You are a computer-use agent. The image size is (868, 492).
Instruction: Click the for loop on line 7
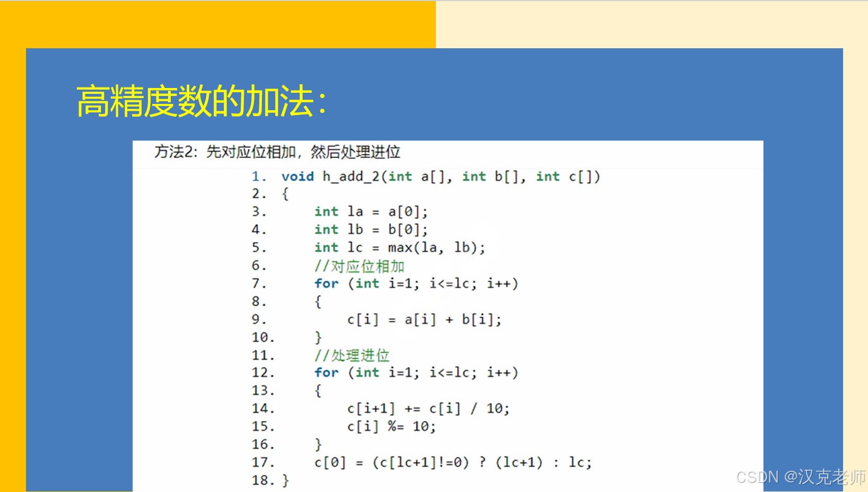tap(416, 284)
